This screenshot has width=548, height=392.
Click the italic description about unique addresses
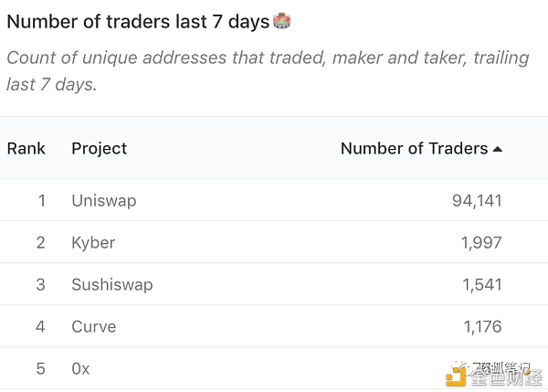268,71
